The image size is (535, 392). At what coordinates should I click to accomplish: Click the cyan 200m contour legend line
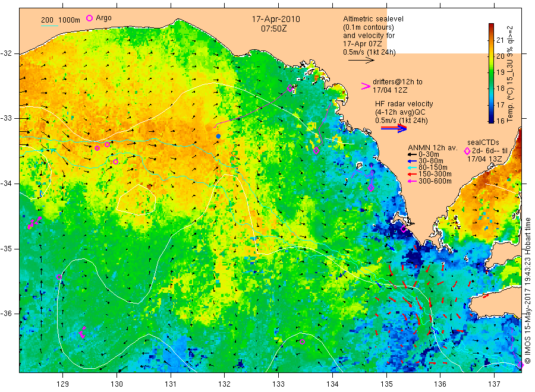[49, 25]
